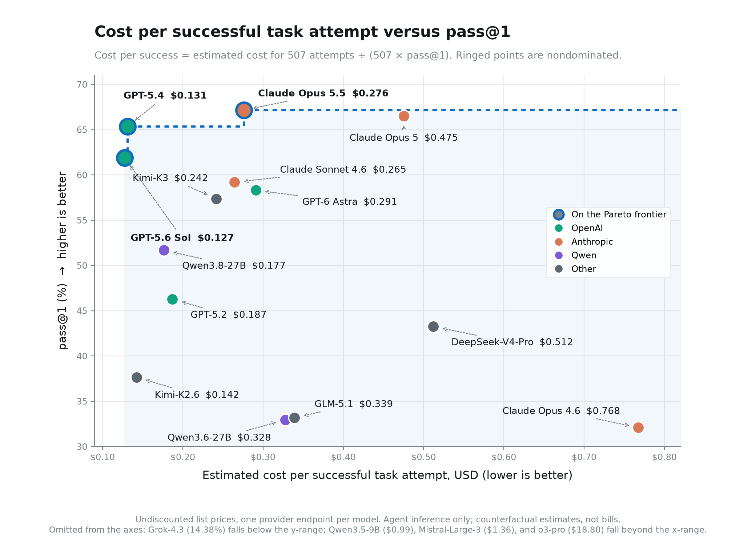Click the Claude Opus 5 data point
This screenshot has height=538, width=756.
404,116
